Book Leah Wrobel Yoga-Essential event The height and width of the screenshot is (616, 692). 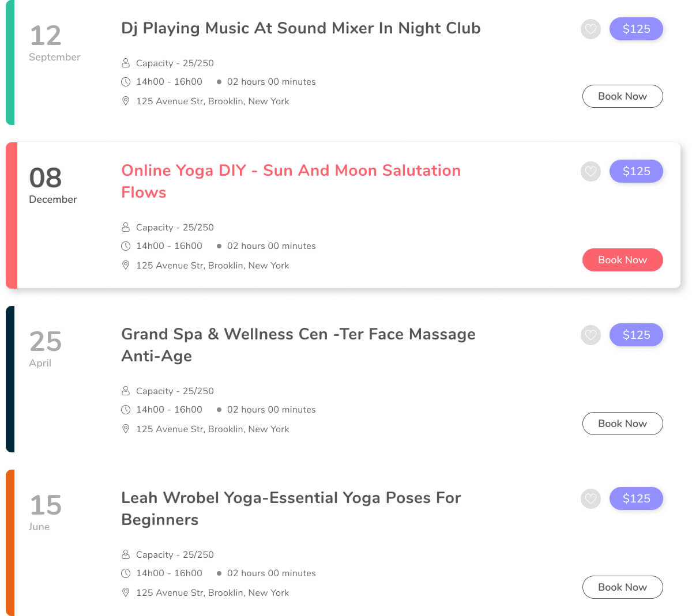[622, 587]
